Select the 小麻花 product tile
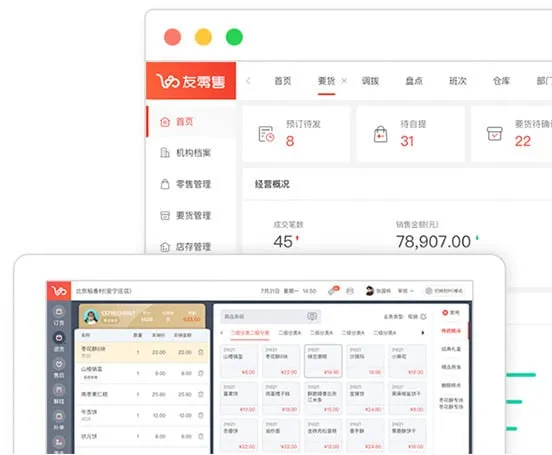The image size is (552, 455). [x=407, y=361]
